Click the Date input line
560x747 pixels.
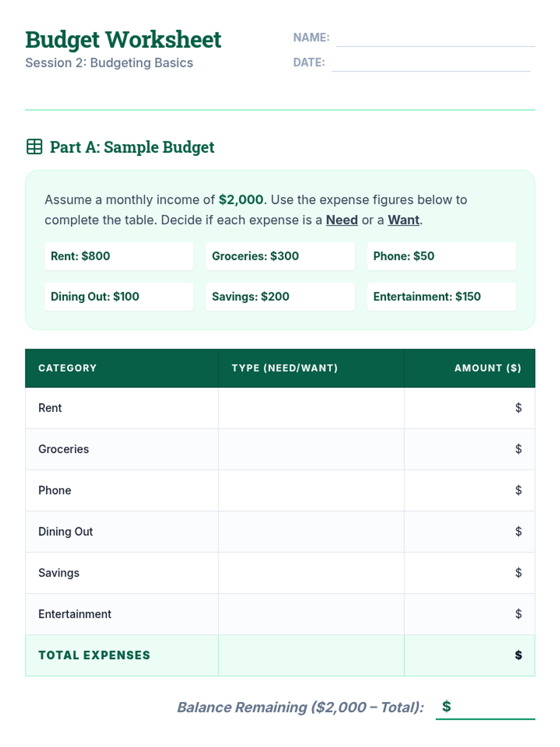[x=430, y=63]
